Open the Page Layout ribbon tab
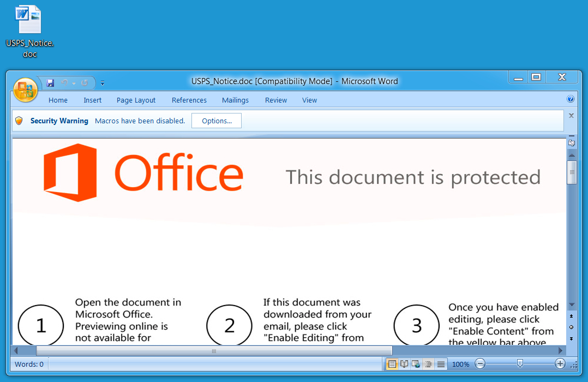Screen dimensions: 588x382 point(136,100)
